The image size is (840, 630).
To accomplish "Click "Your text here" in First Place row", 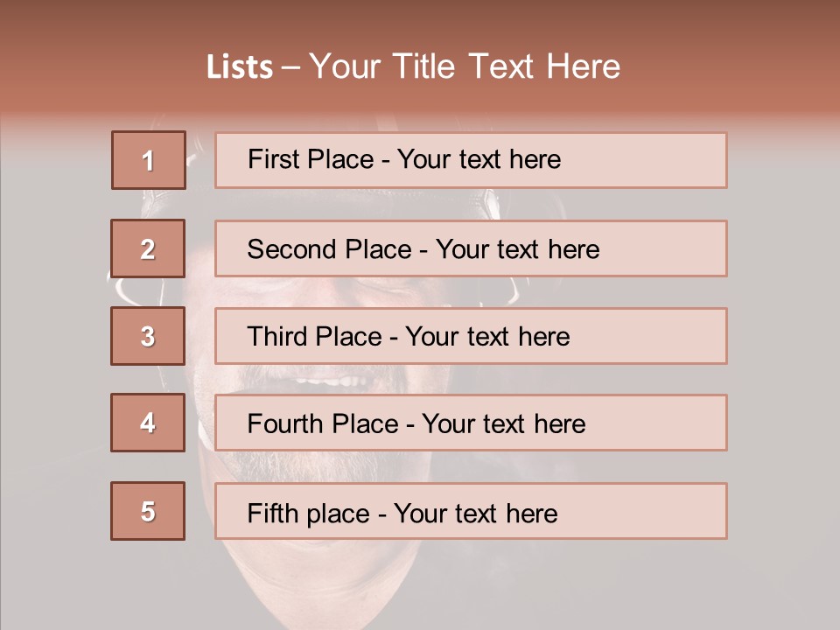I will [x=479, y=159].
